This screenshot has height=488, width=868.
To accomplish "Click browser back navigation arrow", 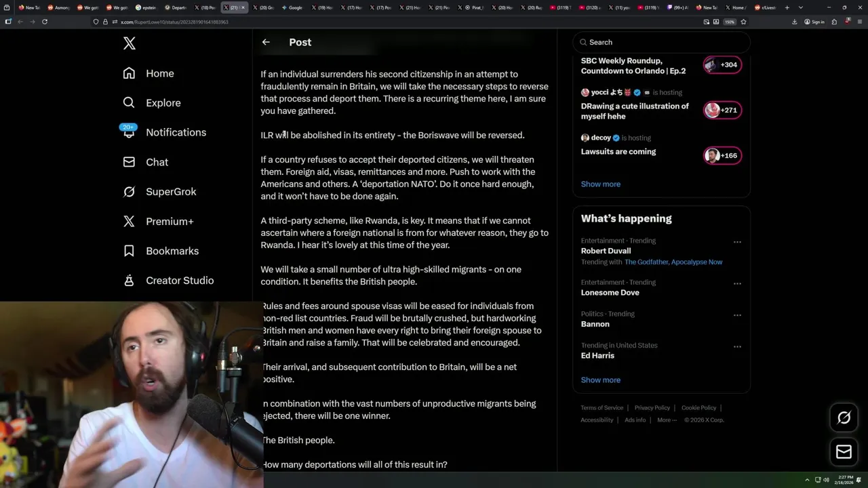I will (20, 22).
